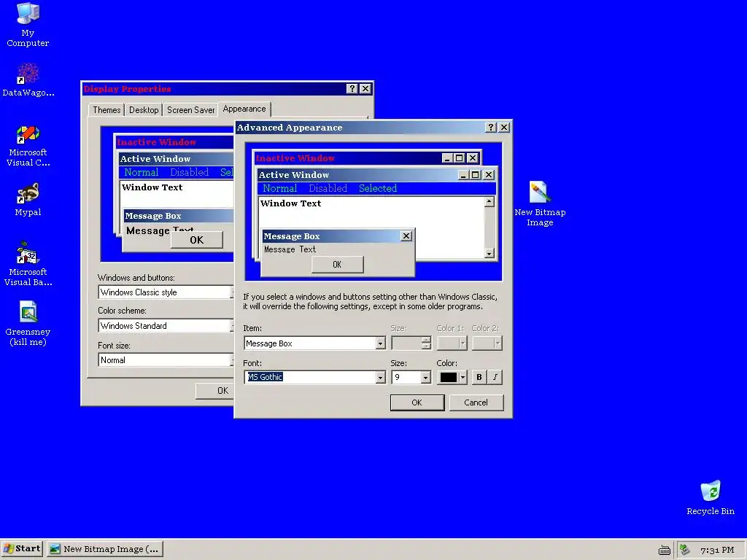747x560 pixels.
Task: Select the Recycle Bin icon
Action: point(711,498)
